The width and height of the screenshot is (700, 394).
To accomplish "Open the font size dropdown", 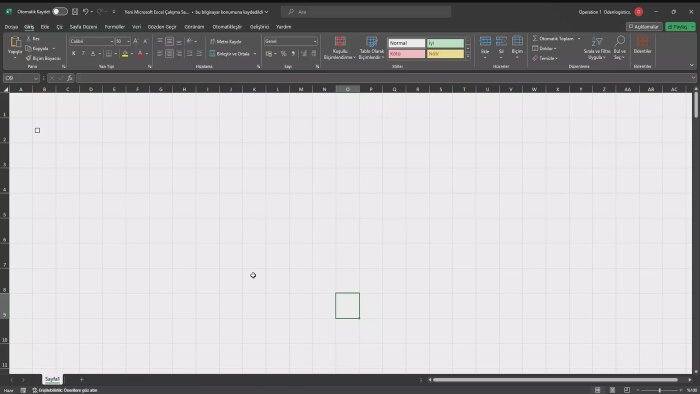I will (129, 41).
